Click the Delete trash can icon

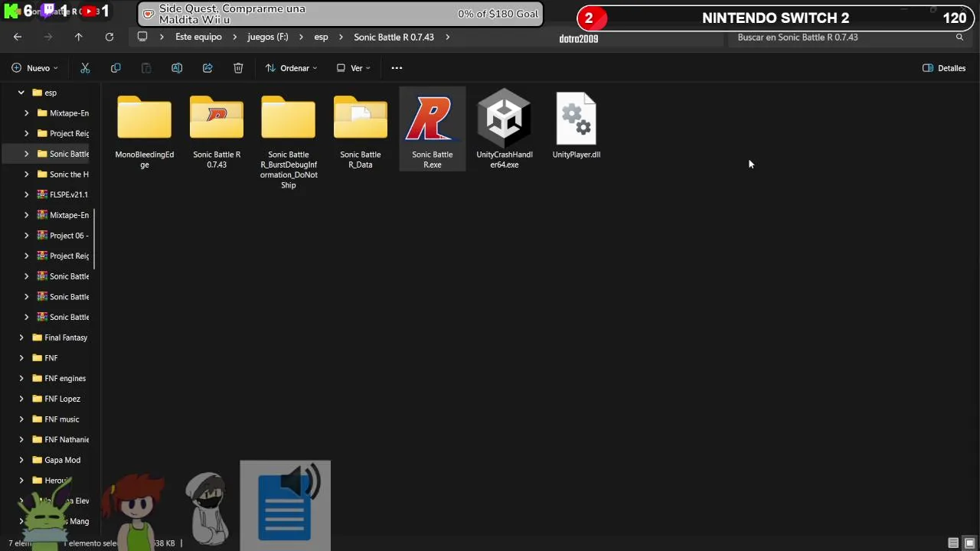238,68
